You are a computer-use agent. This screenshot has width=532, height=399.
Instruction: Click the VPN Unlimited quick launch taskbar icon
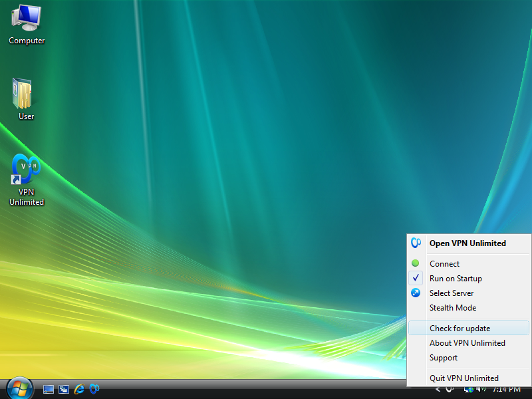[94, 389]
